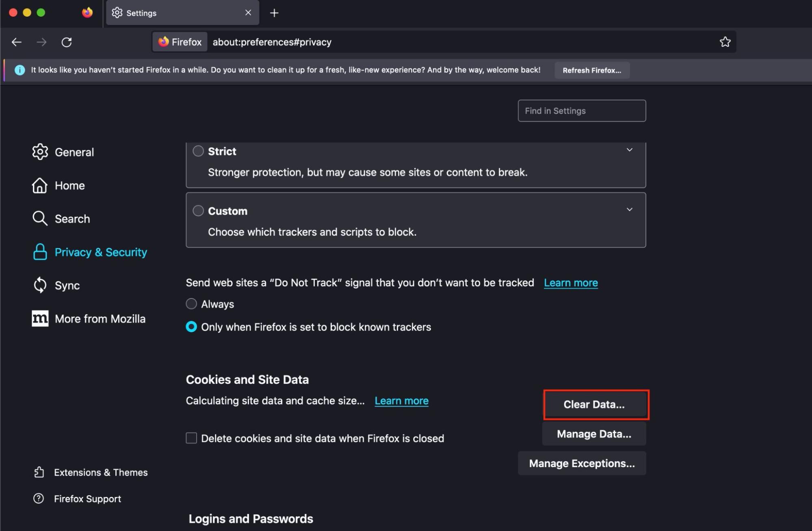This screenshot has height=531, width=812.
Task: Click the Firefox identity icon in the address bar
Action: (164, 41)
